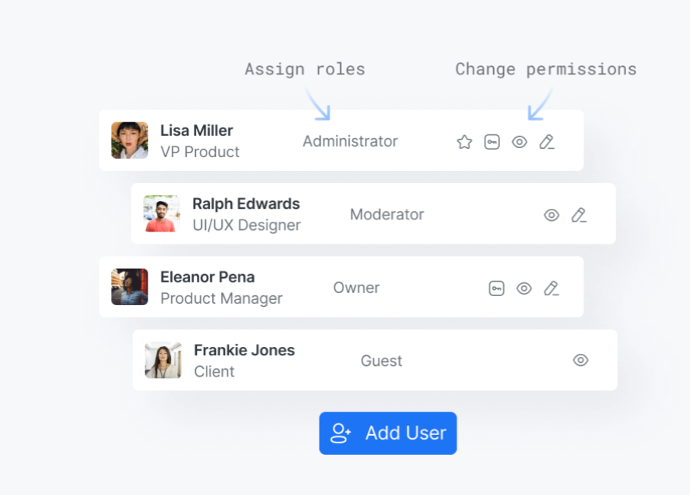
Task: Toggle the eye icon for Eleanor Pena
Action: tap(524, 288)
